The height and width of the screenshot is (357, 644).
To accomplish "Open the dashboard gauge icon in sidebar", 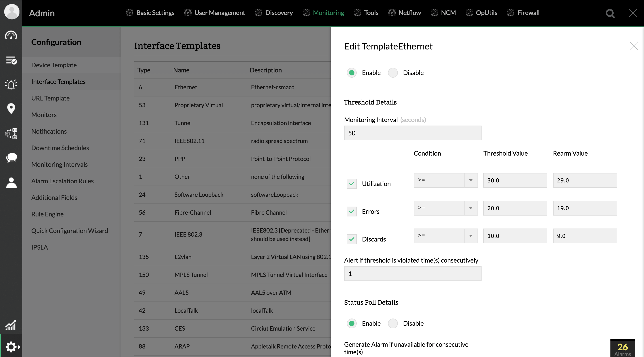I will [x=11, y=36].
